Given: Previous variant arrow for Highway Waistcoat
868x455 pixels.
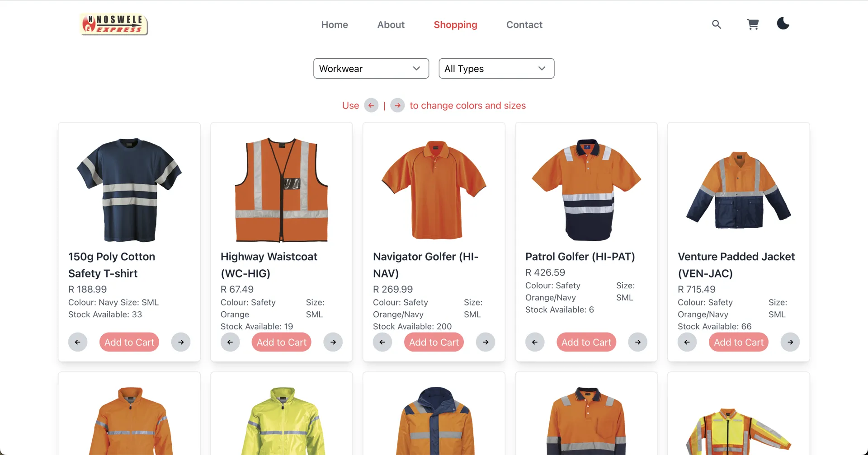Looking at the screenshot, I should pos(230,342).
